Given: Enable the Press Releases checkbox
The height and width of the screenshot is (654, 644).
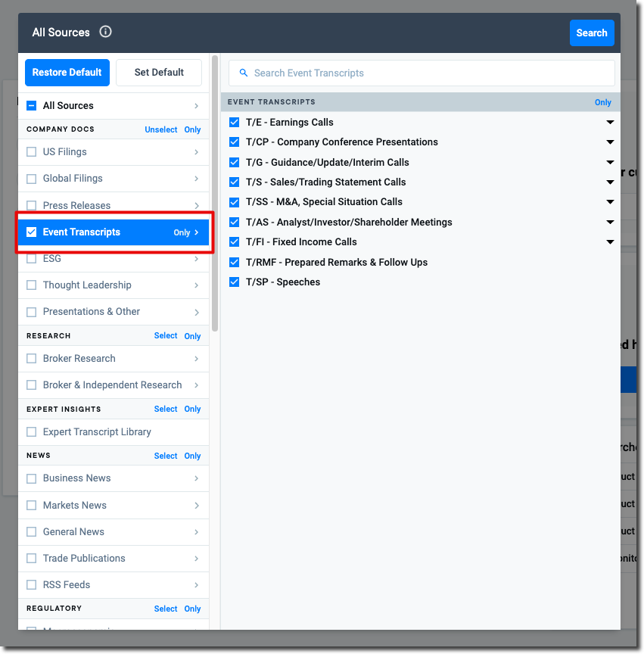Looking at the screenshot, I should tap(32, 206).
